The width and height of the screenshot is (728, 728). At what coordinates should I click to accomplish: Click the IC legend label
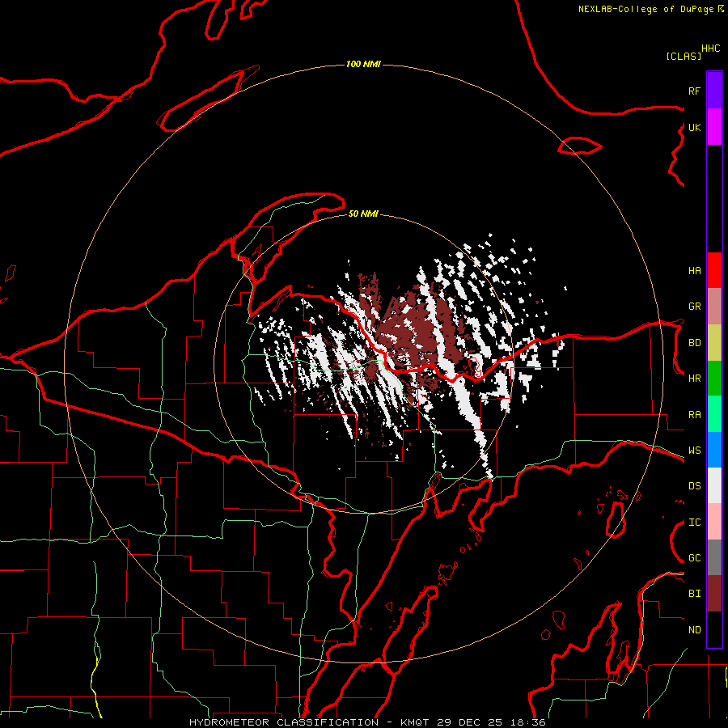(x=694, y=523)
